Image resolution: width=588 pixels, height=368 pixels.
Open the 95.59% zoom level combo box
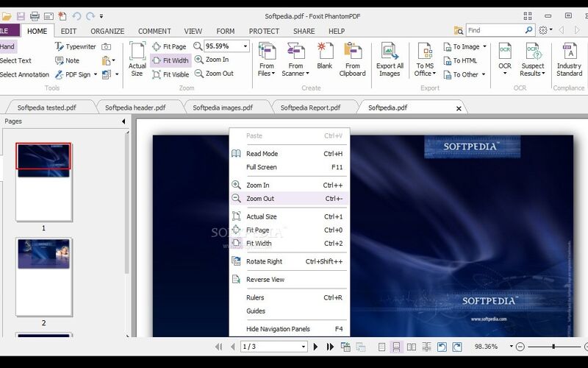pos(226,46)
